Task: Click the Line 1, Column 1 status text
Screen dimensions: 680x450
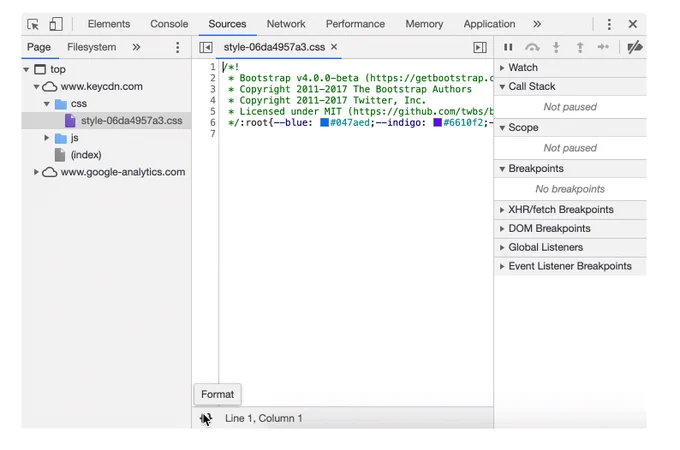Action: (x=264, y=418)
